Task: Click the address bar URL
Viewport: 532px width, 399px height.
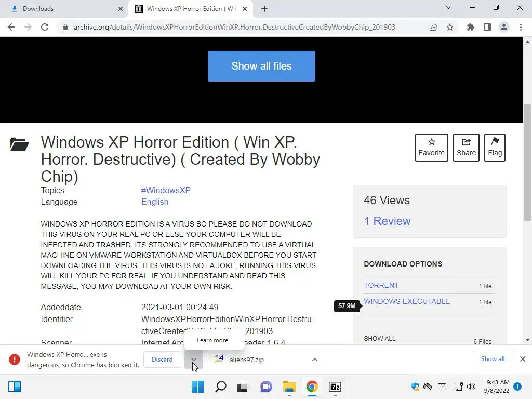Action: [x=234, y=27]
